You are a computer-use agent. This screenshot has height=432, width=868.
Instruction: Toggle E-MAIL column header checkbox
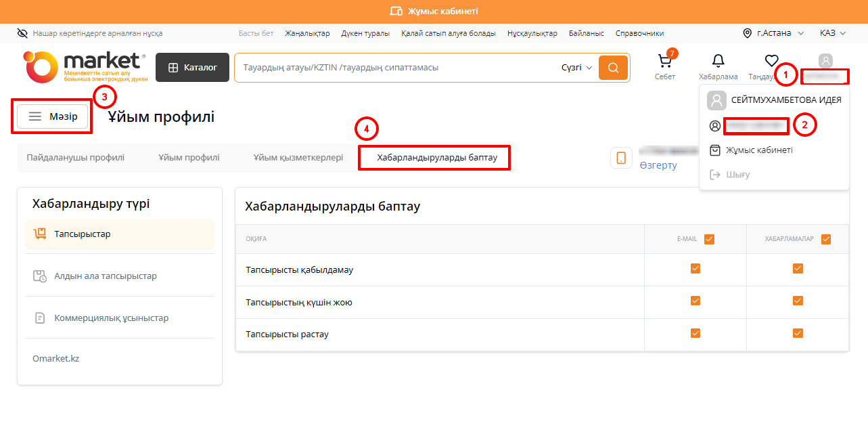point(709,239)
